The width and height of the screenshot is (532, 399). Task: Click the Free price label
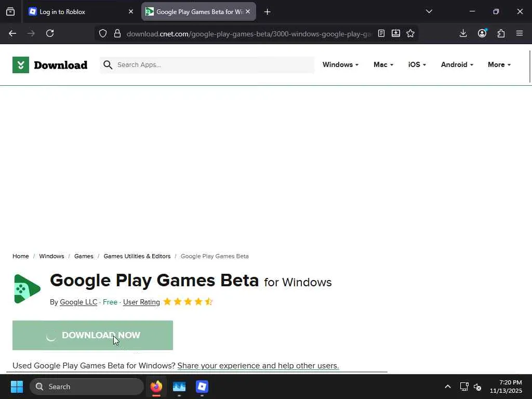point(110,302)
